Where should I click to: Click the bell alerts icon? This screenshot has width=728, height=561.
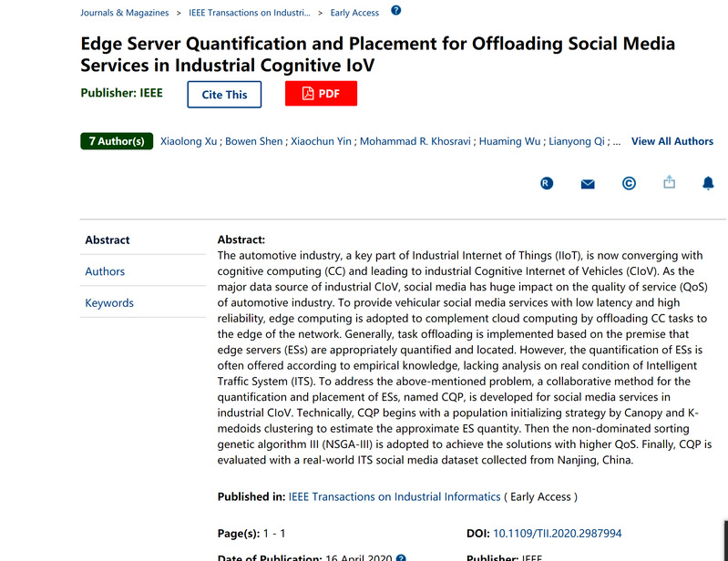708,183
